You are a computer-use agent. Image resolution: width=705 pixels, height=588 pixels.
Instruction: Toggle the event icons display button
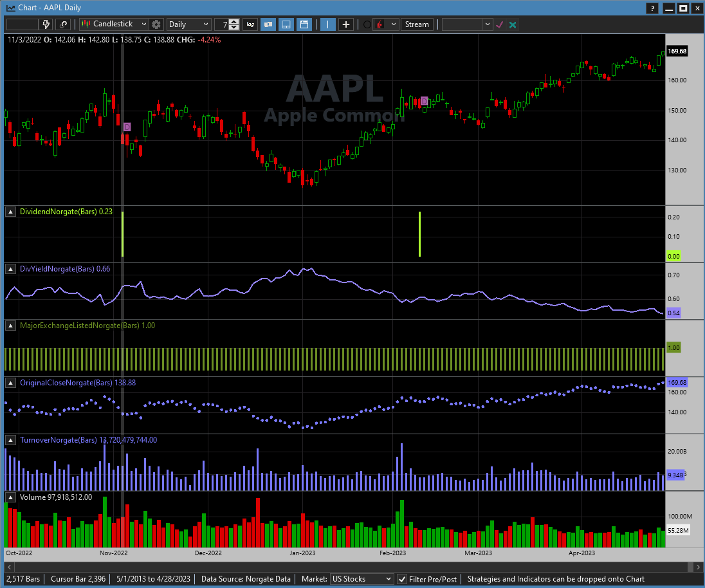coord(268,24)
